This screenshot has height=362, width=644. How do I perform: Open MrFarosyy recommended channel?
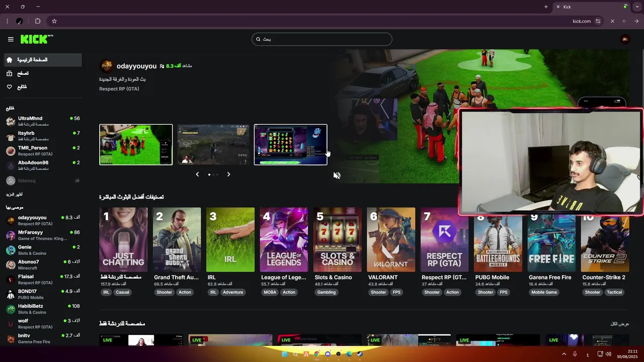[43, 235]
